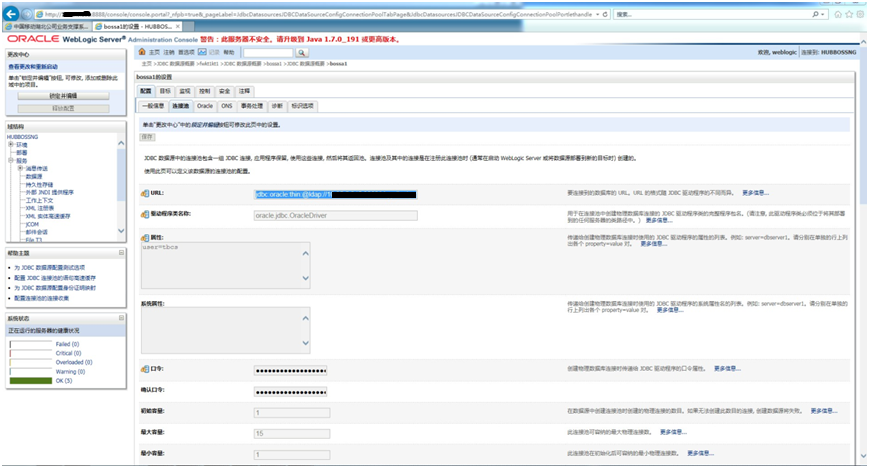The height and width of the screenshot is (468, 869).
Task: Open the 控制 control tab
Action: (205, 91)
